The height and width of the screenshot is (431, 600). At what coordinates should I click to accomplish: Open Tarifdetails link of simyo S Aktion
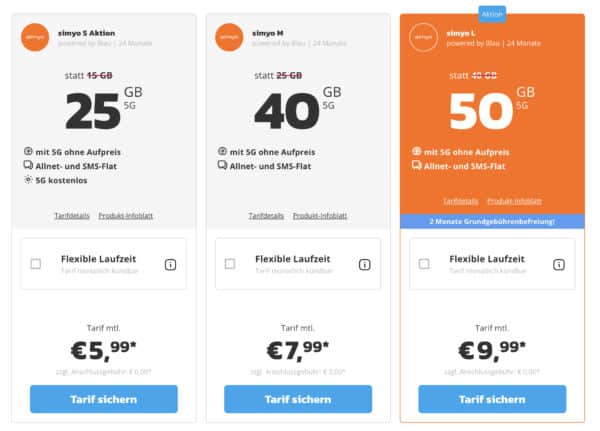coord(72,216)
